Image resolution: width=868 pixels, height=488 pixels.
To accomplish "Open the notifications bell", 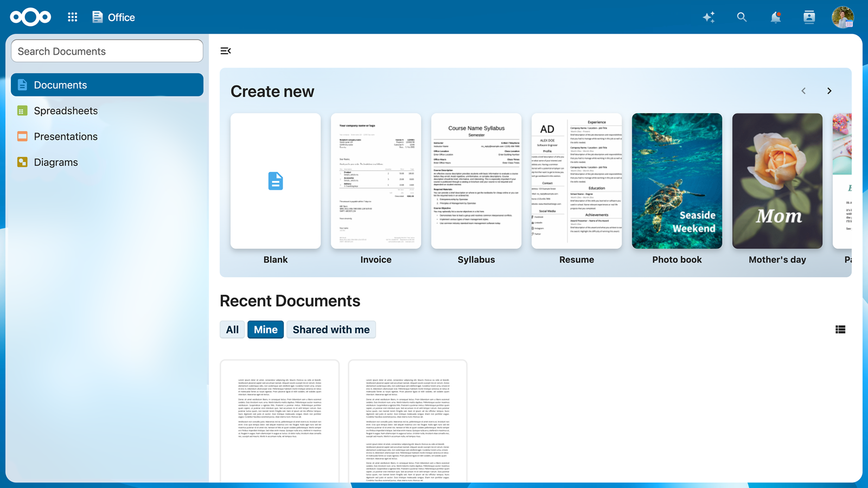I will pos(776,17).
